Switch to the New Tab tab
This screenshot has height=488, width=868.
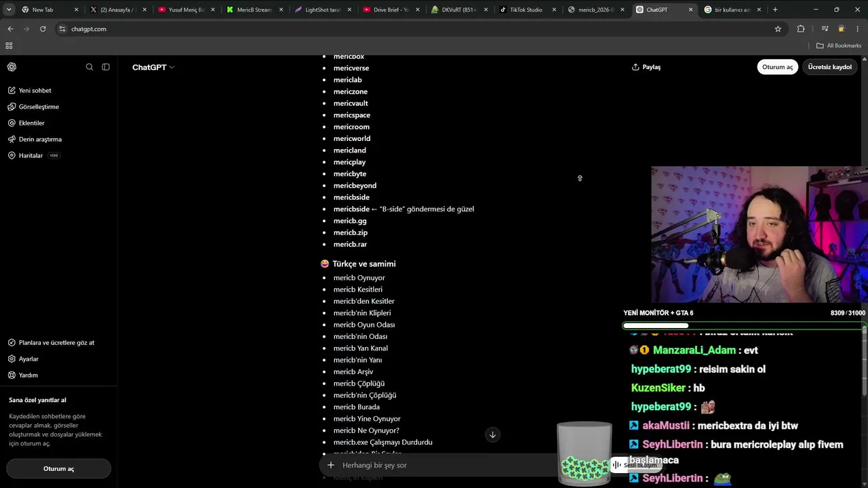pyautogui.click(x=49, y=10)
